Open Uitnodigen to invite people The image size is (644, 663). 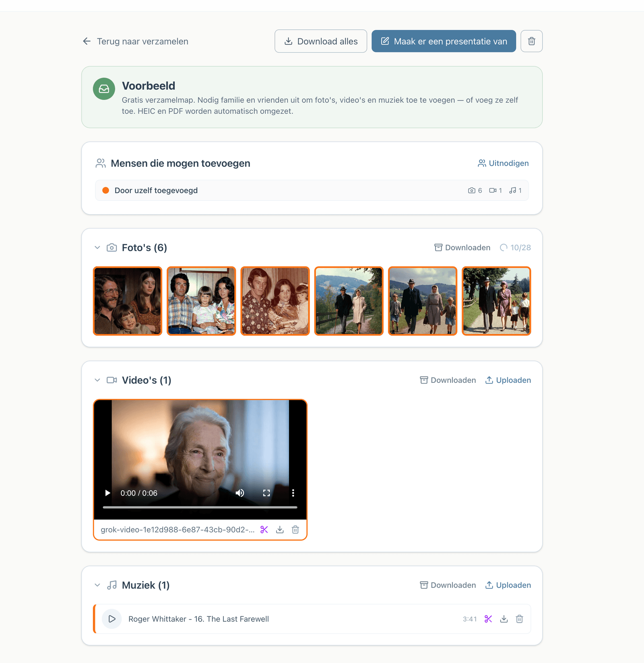point(503,163)
